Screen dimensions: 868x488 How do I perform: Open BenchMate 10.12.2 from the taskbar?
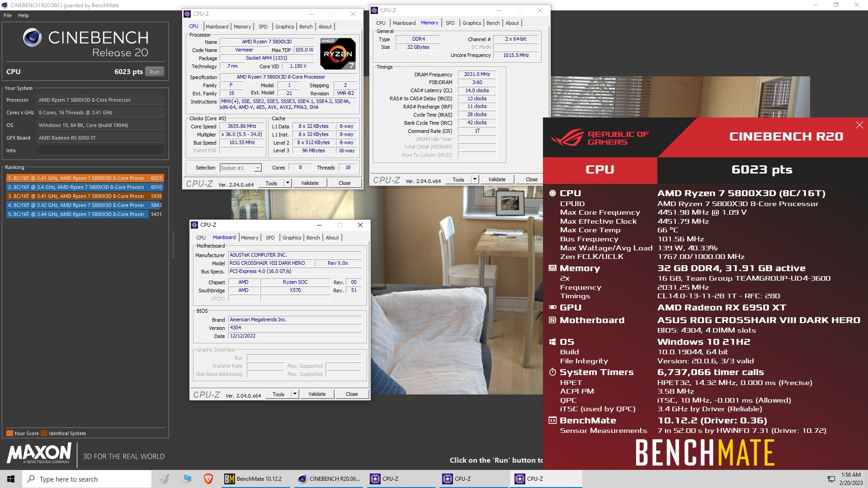(256, 479)
